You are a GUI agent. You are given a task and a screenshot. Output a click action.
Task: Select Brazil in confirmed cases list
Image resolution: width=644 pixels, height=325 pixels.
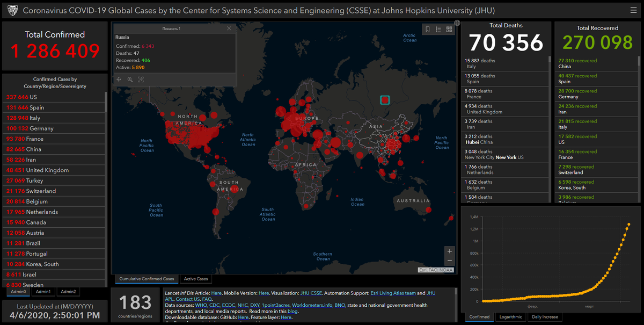point(54,243)
